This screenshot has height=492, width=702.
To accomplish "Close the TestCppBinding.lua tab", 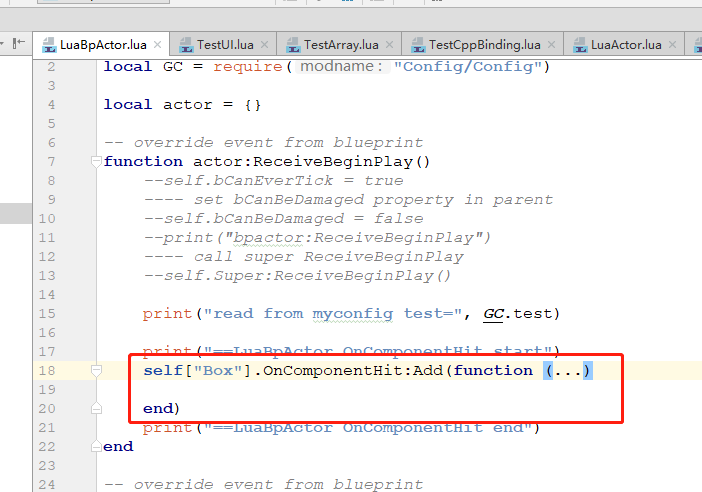I will tap(552, 45).
